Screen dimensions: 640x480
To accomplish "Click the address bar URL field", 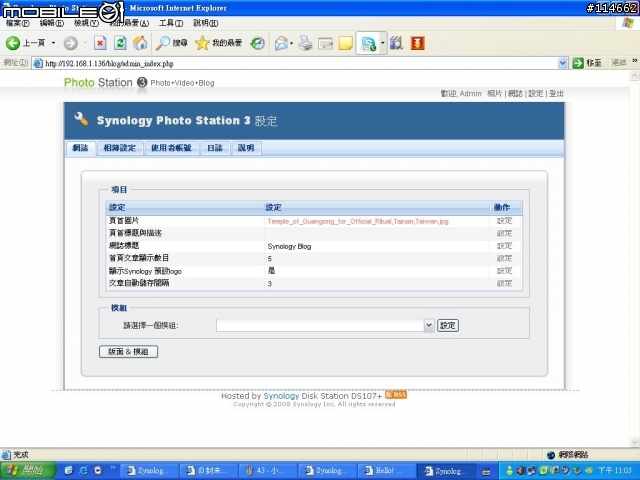I will click(x=300, y=63).
